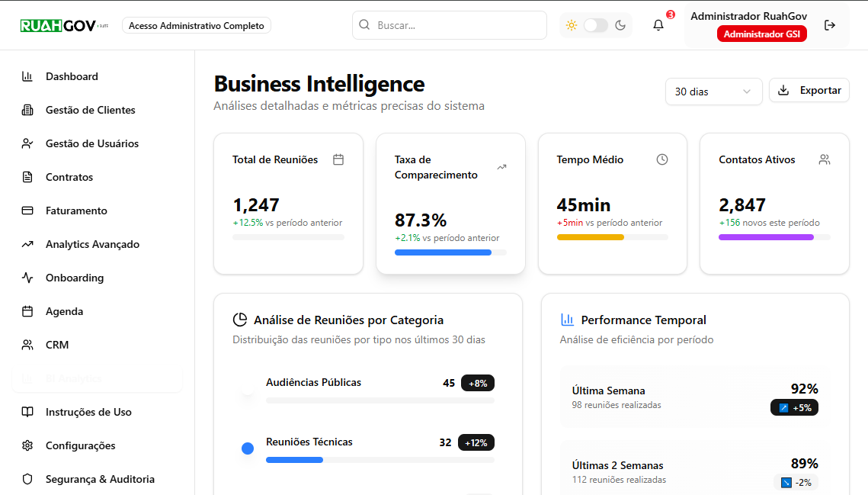Open the Dashboard sidebar icon
This screenshot has width=868, height=495.
coord(26,76)
